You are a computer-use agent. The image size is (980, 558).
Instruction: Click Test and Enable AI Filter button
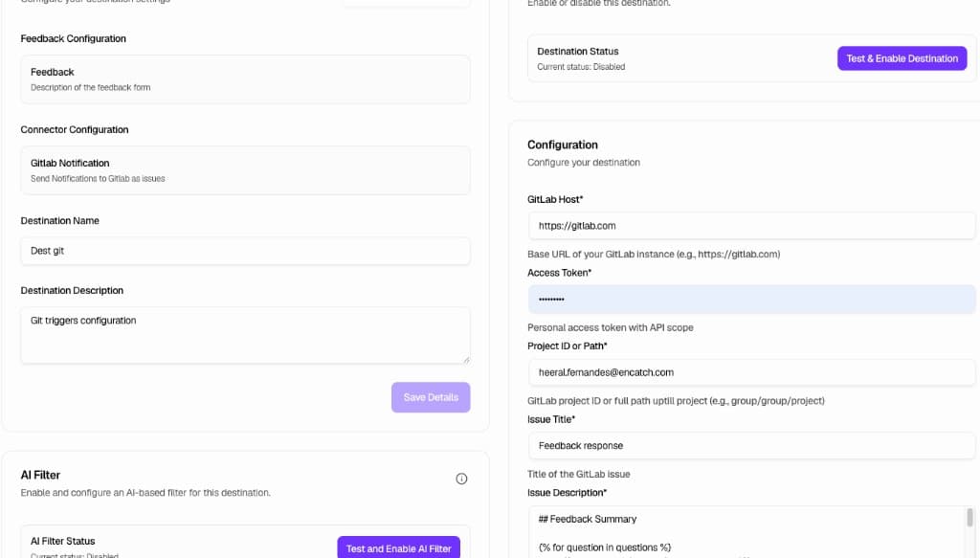[x=399, y=548]
